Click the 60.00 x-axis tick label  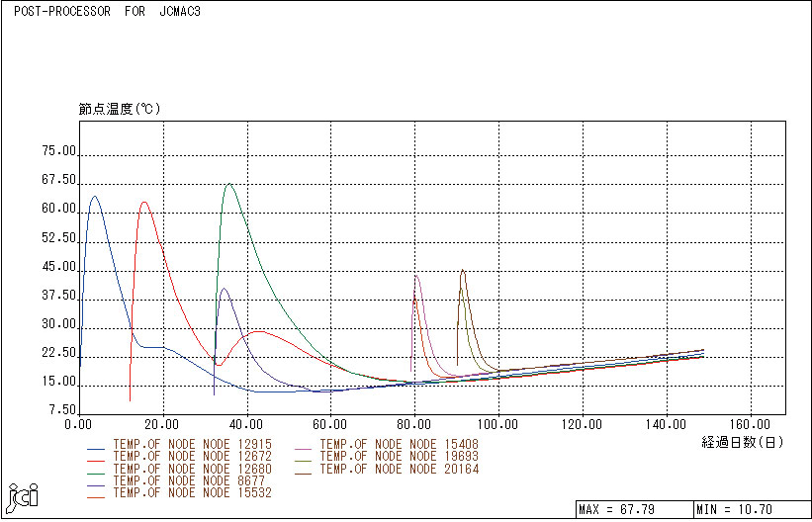click(x=331, y=425)
